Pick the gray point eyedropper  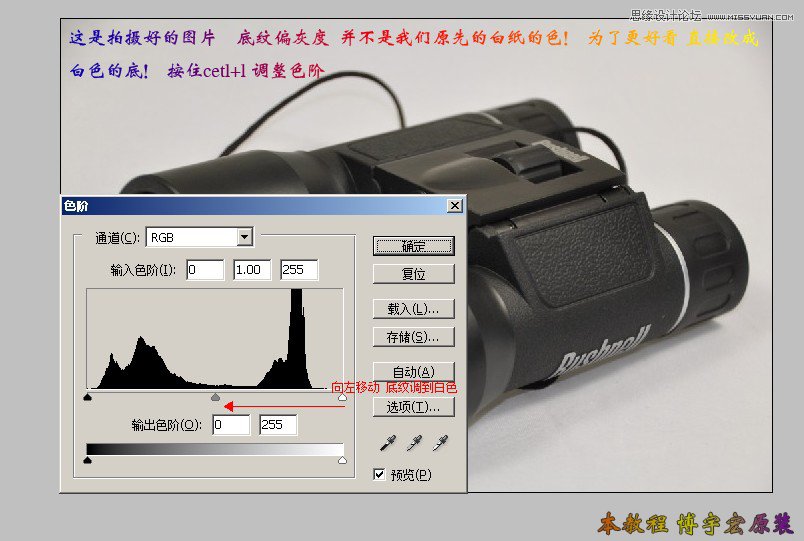point(414,443)
